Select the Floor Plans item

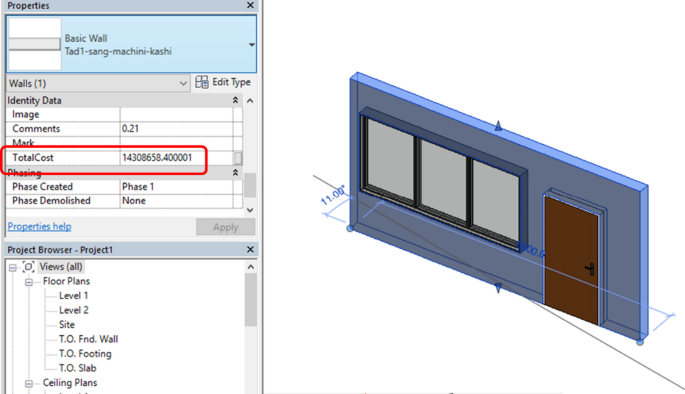pos(66,281)
